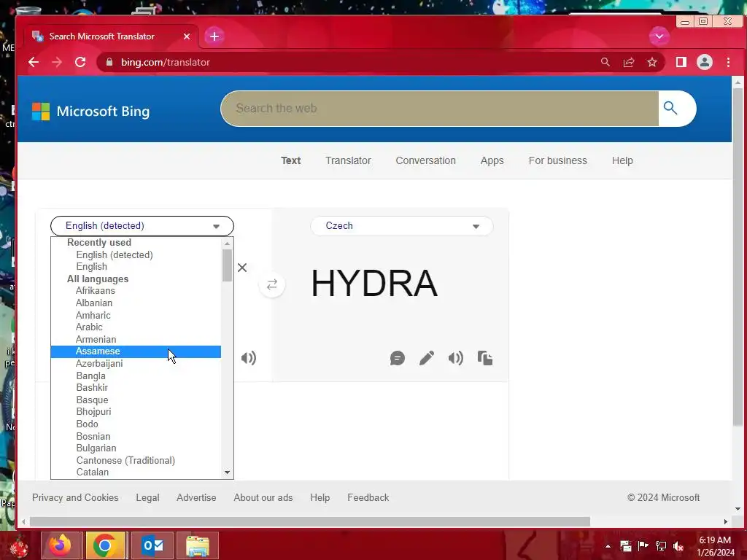747x560 pixels.
Task: Select Bosnian language option
Action: click(x=136, y=436)
